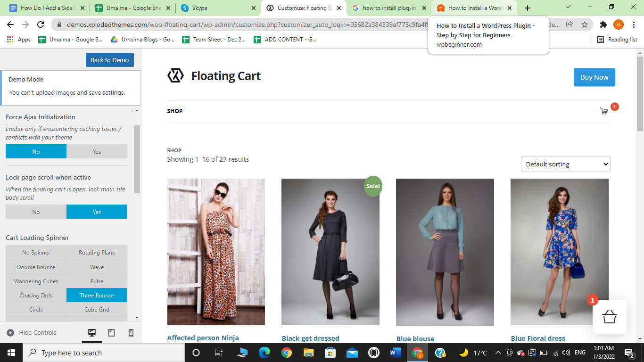Click the Windows taskbar search box

tap(103, 353)
